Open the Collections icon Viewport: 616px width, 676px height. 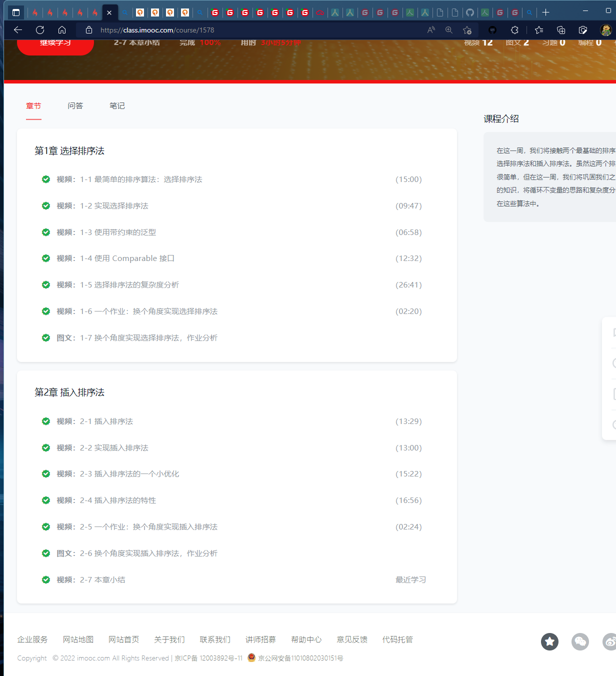click(561, 30)
